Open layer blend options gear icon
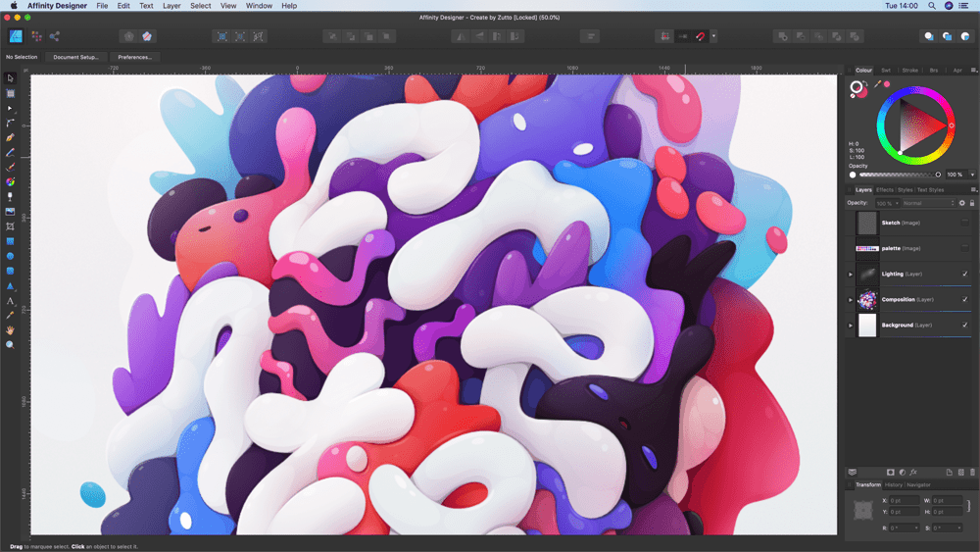980x552 pixels. (x=962, y=203)
